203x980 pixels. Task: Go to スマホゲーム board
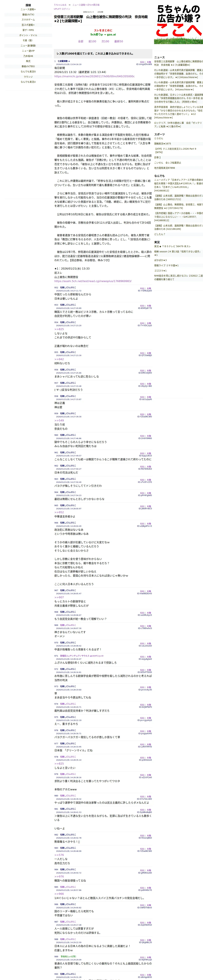tap(28, 20)
